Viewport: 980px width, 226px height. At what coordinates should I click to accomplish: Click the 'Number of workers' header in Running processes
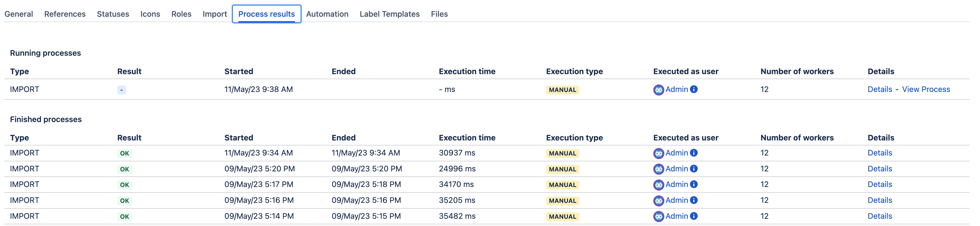tap(797, 72)
